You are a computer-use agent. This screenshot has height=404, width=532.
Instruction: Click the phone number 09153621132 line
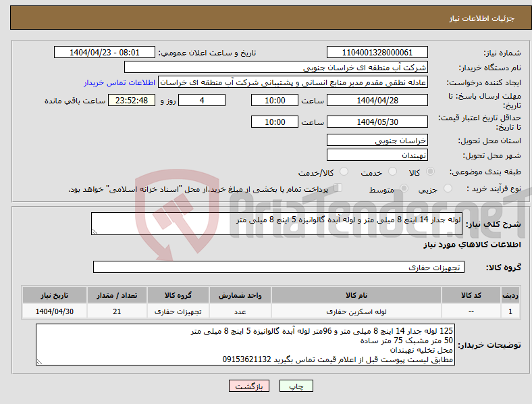tap(338, 359)
